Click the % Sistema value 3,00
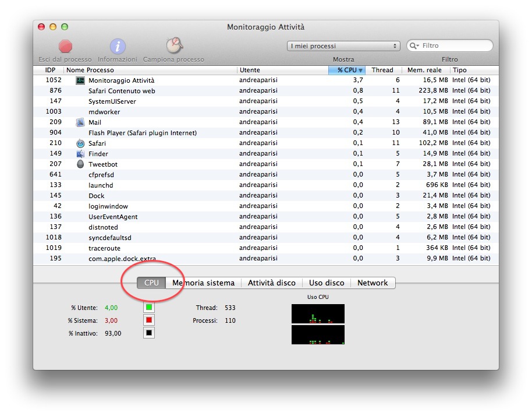 click(x=111, y=320)
